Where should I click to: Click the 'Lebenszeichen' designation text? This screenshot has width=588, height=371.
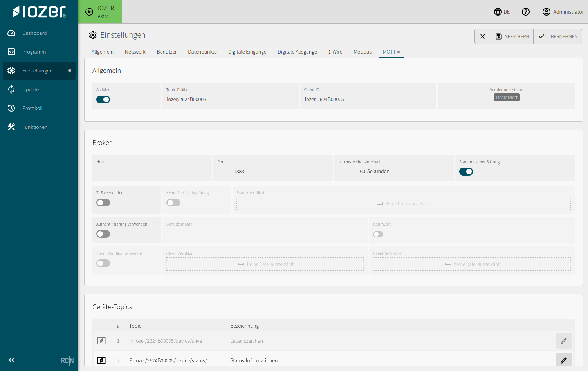coord(247,341)
